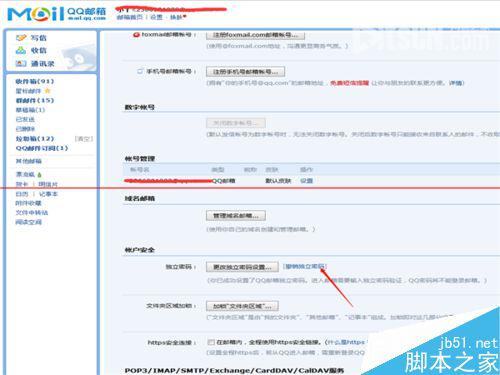Click the greyed 关闭数字帐号 button
Viewport: 500px width, 375px height.
pyautogui.click(x=236, y=123)
